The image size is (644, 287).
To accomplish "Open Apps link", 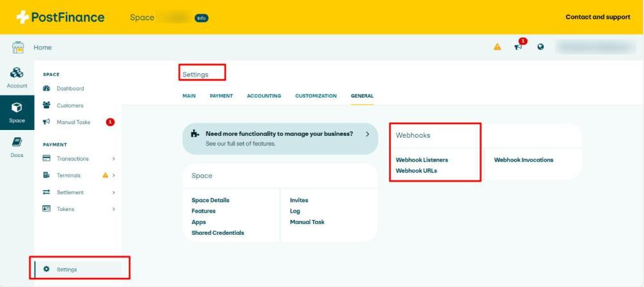I will [x=198, y=222].
